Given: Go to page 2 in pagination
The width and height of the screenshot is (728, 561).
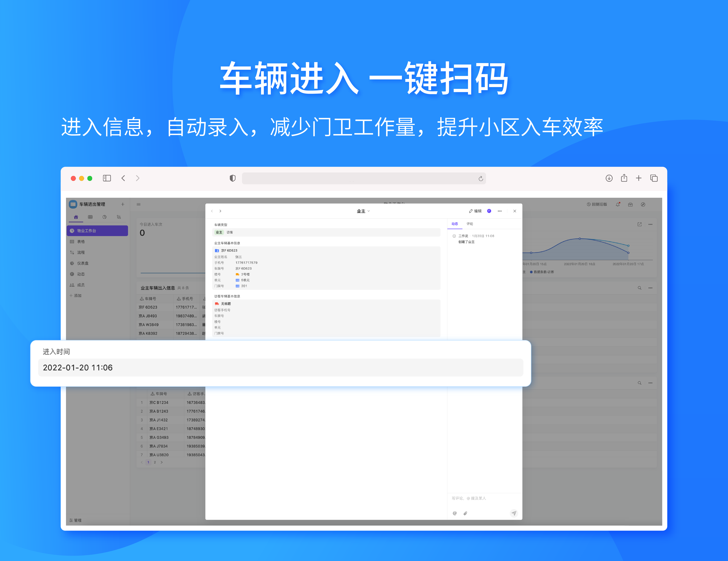Looking at the screenshot, I should point(155,462).
